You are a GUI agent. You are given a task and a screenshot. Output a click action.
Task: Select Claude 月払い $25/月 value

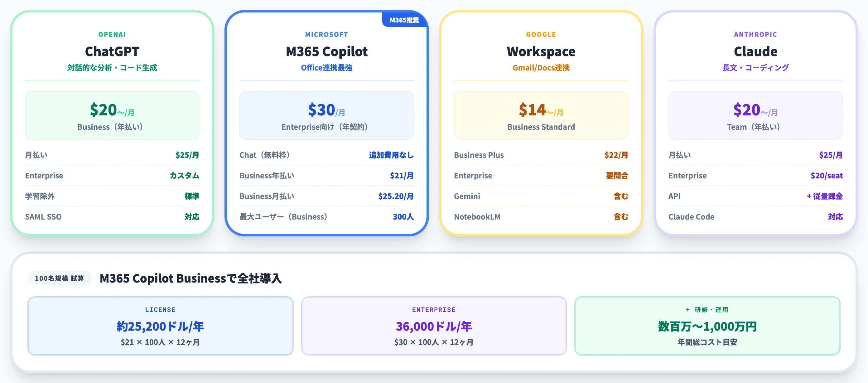coord(831,155)
